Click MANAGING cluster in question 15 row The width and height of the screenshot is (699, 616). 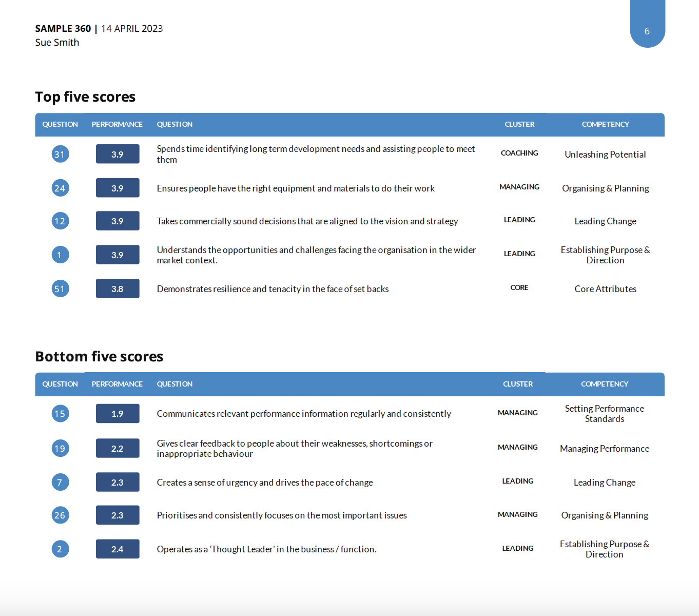[x=518, y=413]
